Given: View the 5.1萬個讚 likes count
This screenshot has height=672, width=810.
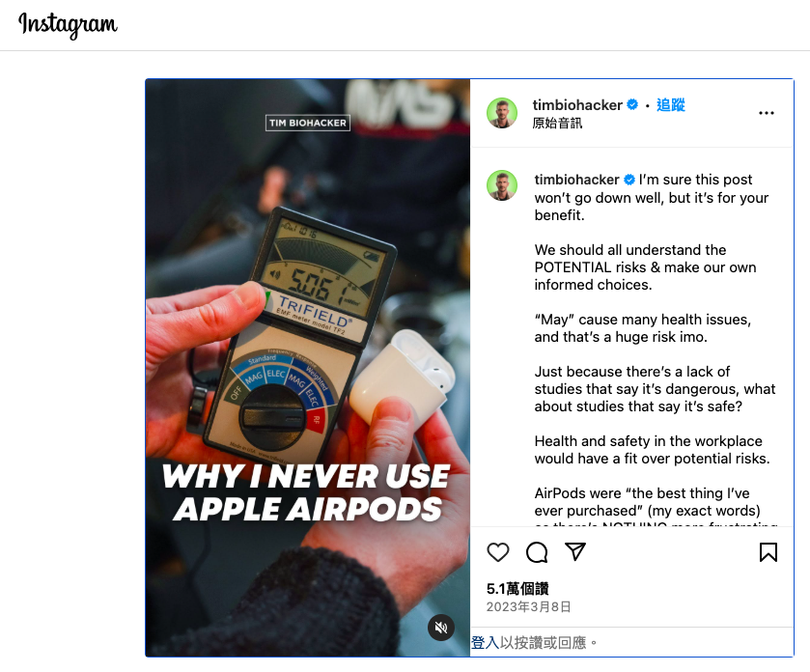Looking at the screenshot, I should click(x=517, y=589).
